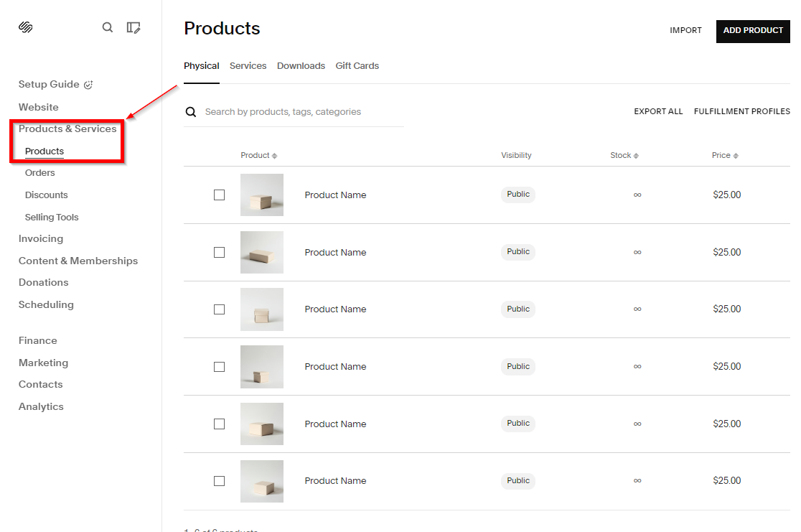Sort by Price column arrows
The width and height of the screenshot is (801, 532).
[736, 156]
